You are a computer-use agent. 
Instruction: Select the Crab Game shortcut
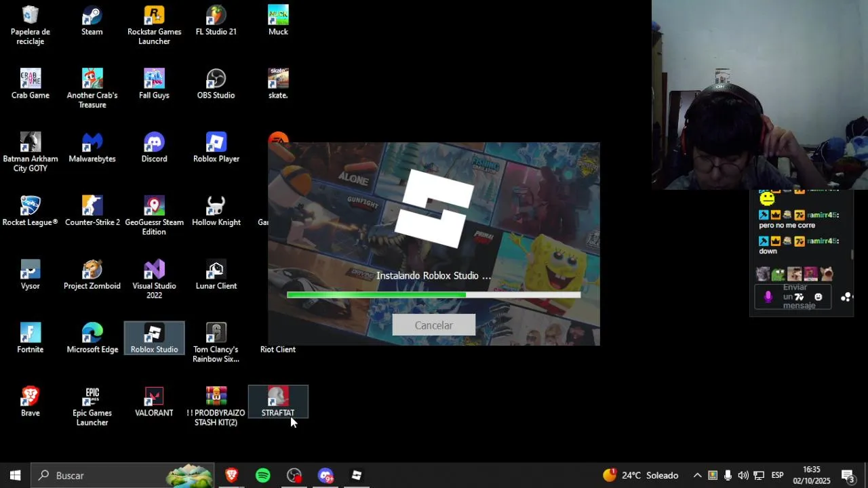tap(31, 84)
